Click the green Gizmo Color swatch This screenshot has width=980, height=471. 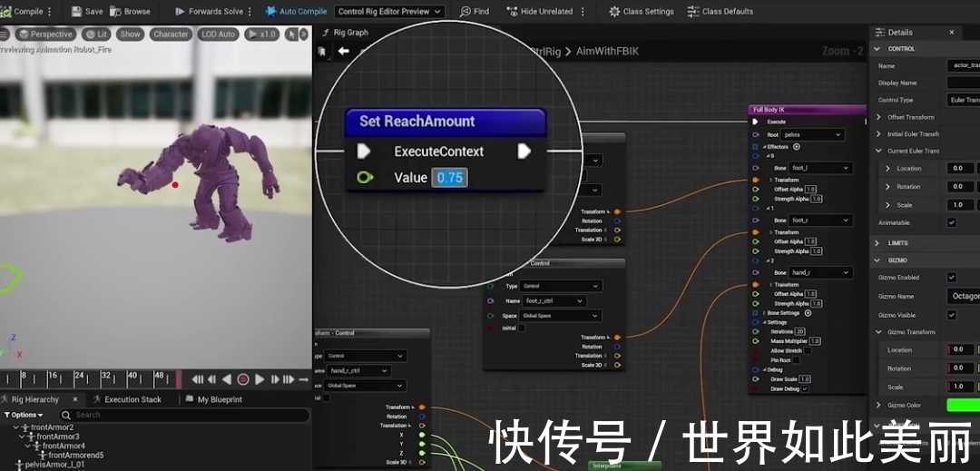click(963, 405)
